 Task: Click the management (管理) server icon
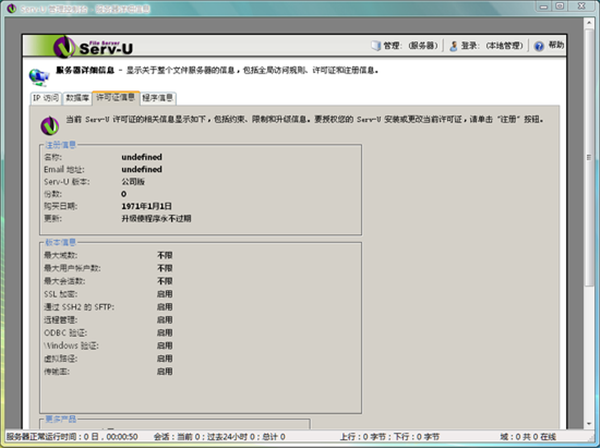[x=376, y=46]
